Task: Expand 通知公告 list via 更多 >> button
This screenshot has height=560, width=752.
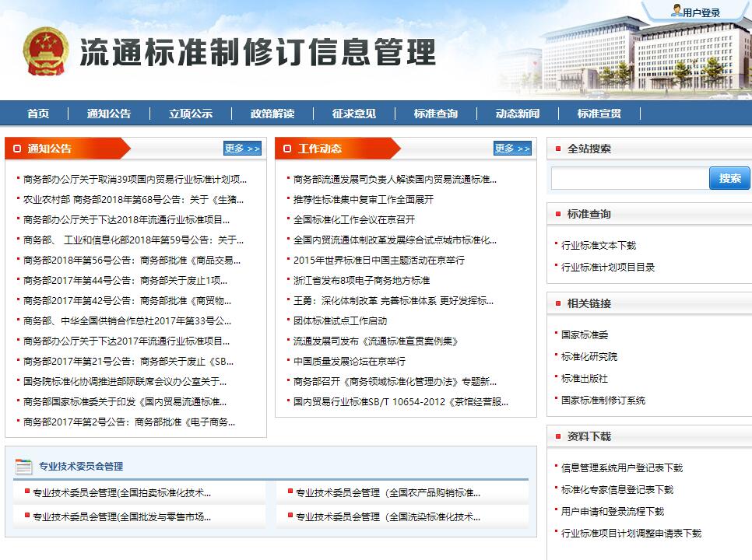Action: [242, 149]
